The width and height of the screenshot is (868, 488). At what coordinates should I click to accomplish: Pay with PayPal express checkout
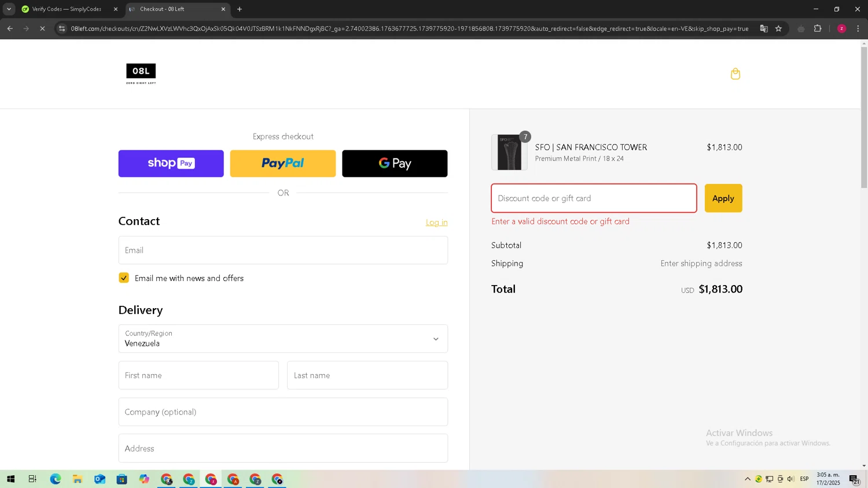tap(283, 164)
